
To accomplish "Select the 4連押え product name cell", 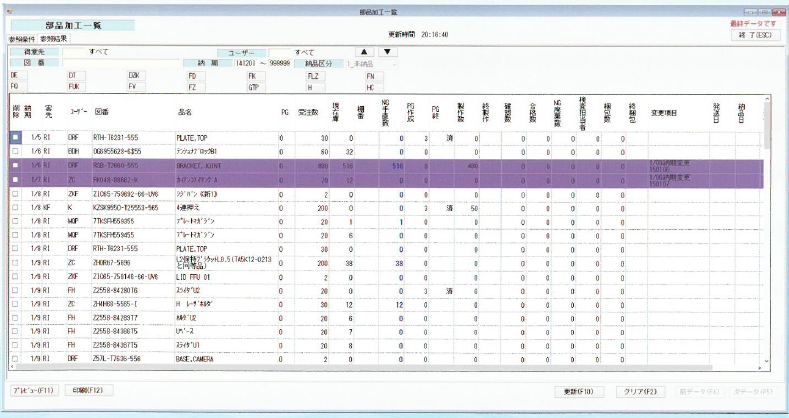I will tap(226, 208).
